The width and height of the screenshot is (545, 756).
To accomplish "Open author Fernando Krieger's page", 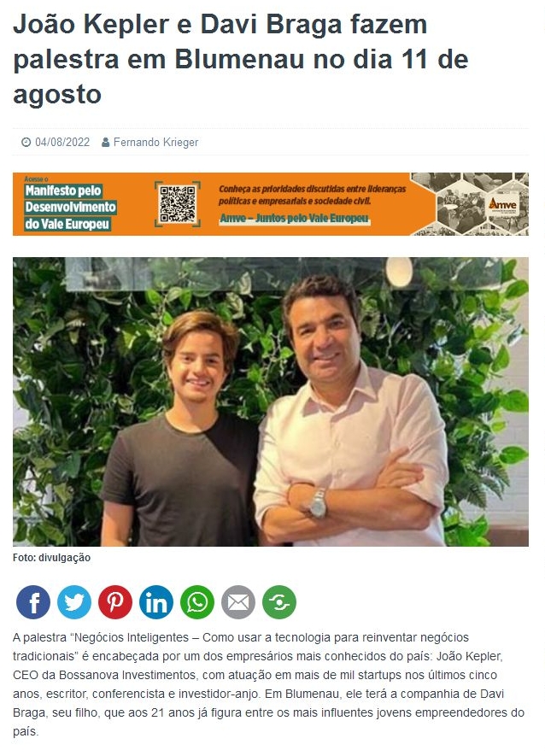I will 155,143.
